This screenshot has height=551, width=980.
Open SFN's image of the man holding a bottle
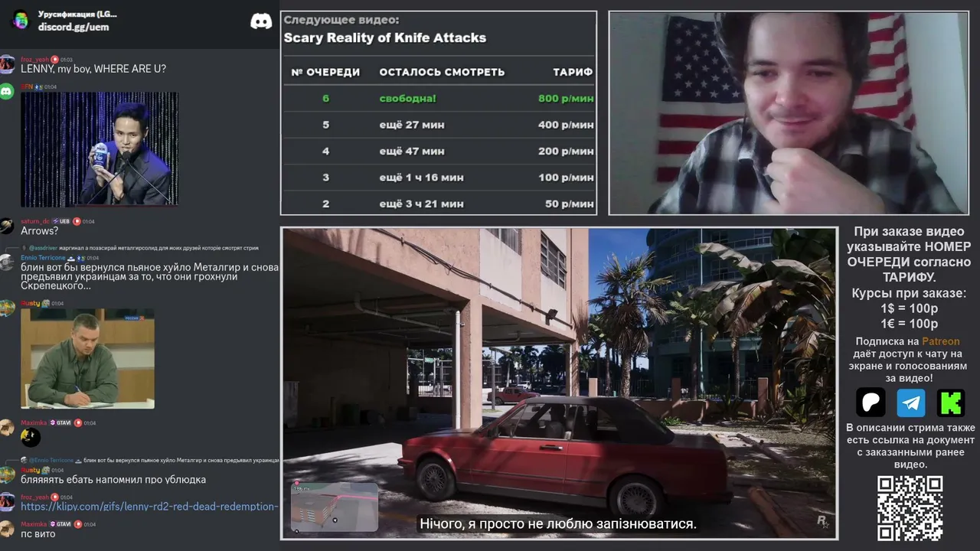pos(100,149)
